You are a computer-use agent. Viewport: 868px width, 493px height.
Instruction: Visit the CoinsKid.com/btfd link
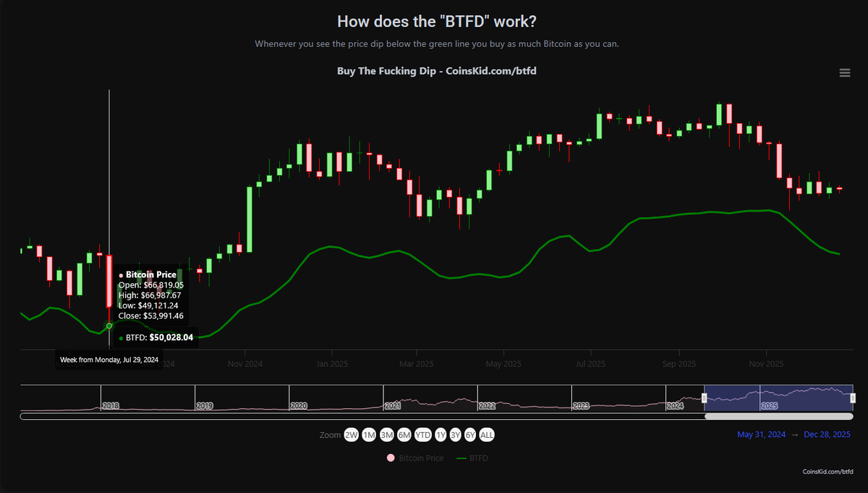point(829,471)
